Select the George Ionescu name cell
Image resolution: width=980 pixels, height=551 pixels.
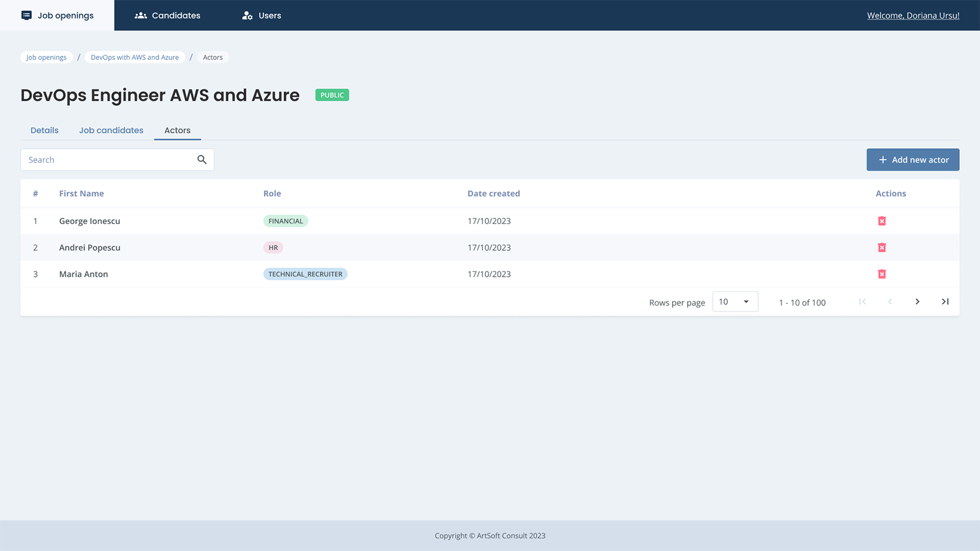tap(89, 221)
